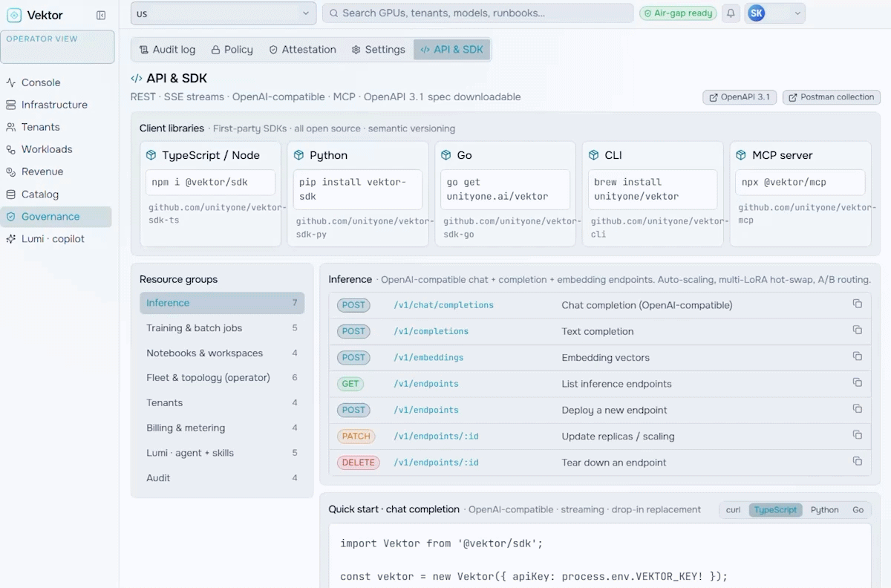Click the /v1/embeddings path text
Screen dimensions: 891x588
tap(428, 358)
